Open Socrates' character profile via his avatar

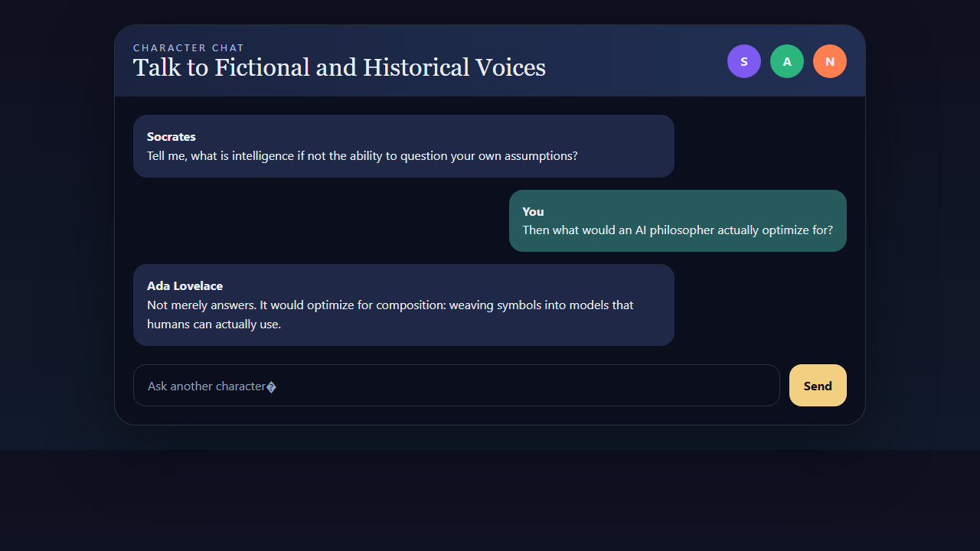[744, 61]
